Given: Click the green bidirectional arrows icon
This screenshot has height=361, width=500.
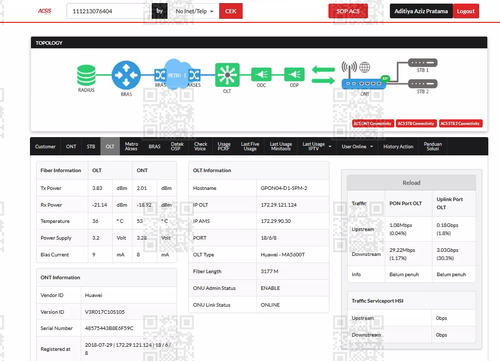Looking at the screenshot, I should [x=323, y=75].
